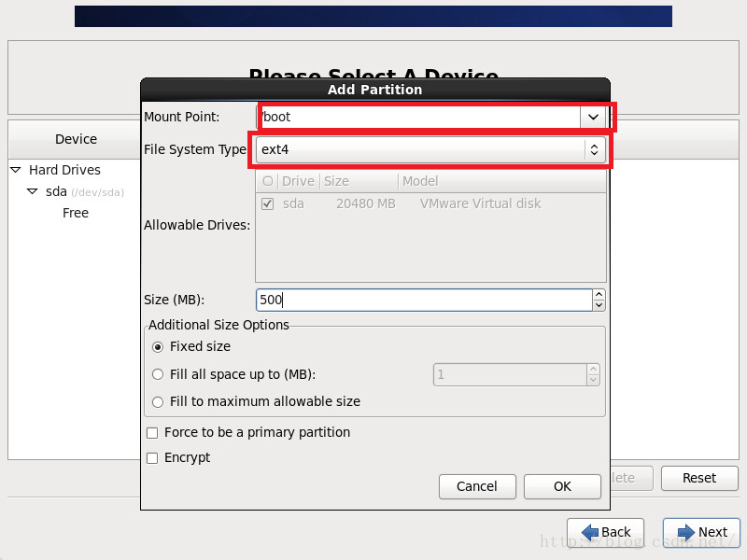Decrease Size (MB) with the down arrow

click(x=599, y=305)
